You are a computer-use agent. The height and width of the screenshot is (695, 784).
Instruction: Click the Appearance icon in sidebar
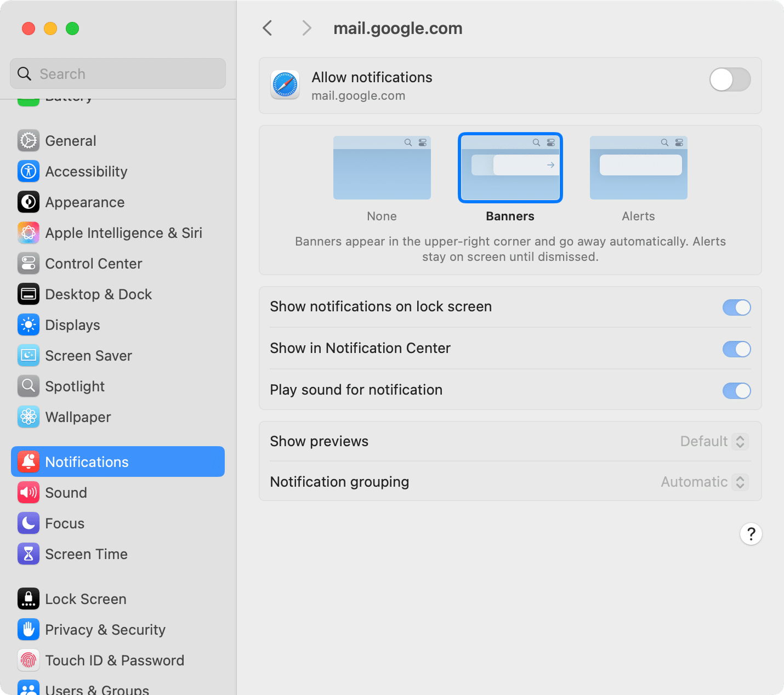point(29,202)
